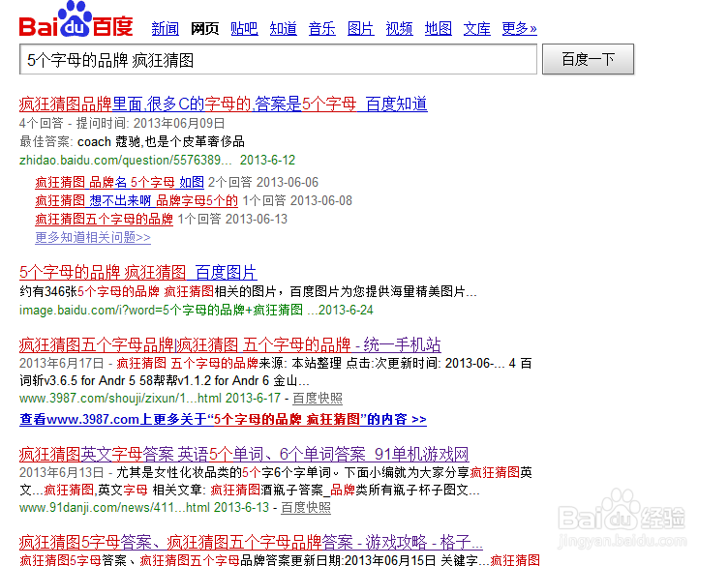
Task: Open result 疯狂猜图英文字母答案 91单机游戏网
Action: click(244, 454)
